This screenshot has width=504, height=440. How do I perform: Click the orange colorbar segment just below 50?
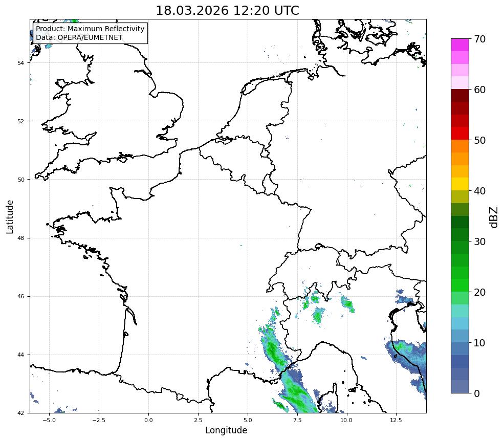click(460, 146)
